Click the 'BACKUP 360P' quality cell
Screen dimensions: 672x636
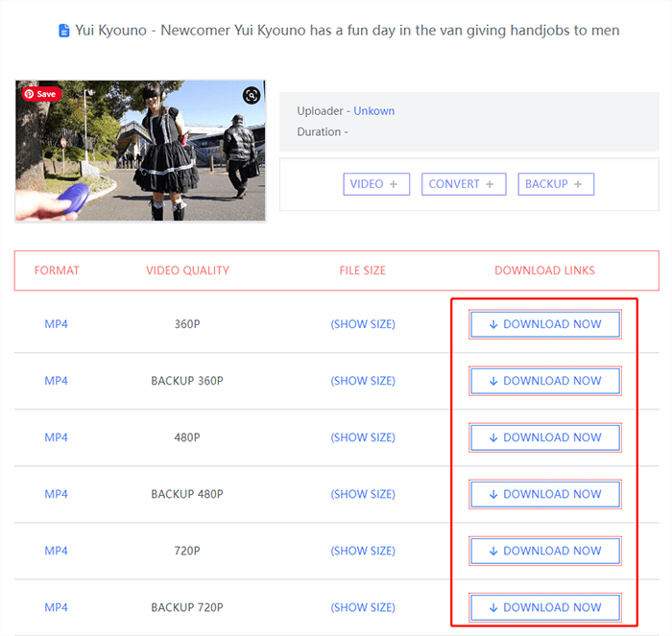pos(187,381)
